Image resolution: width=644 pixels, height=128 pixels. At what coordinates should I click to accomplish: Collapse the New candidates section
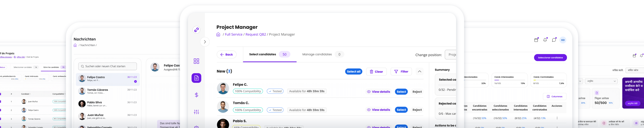coord(419,72)
